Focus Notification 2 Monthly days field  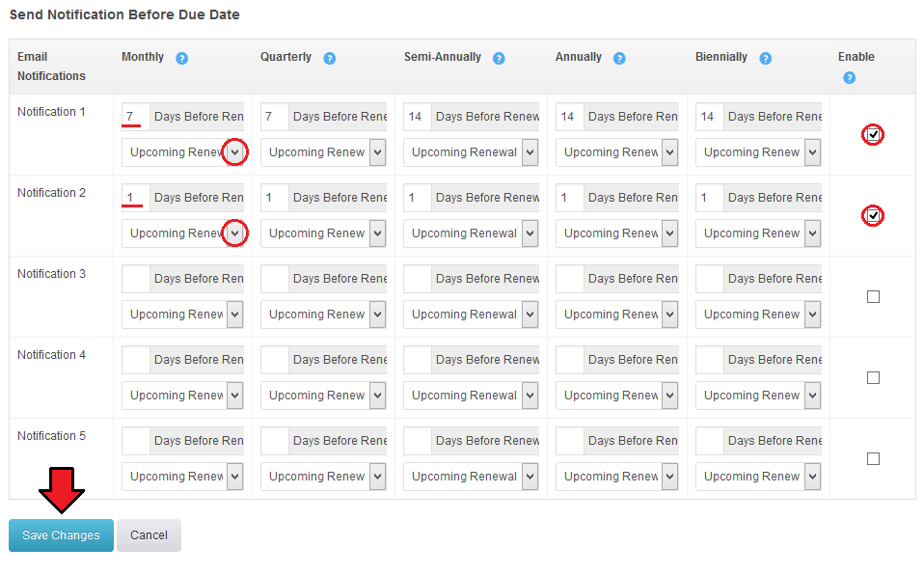(136, 198)
